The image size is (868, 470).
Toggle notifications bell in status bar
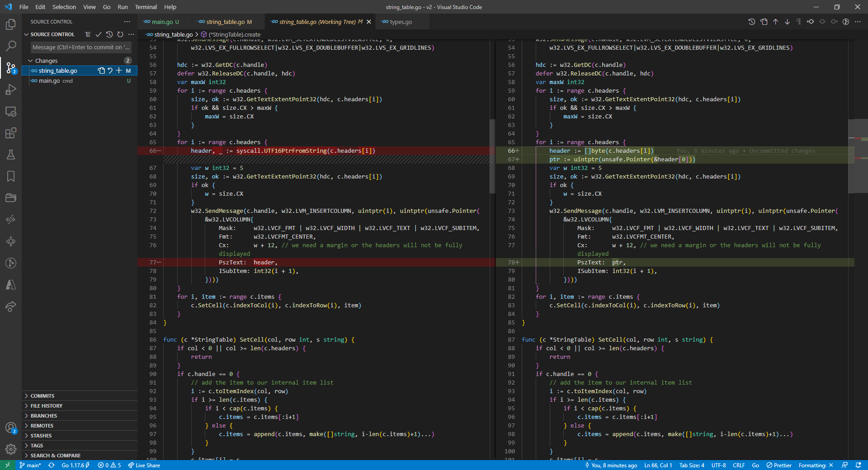click(x=859, y=465)
